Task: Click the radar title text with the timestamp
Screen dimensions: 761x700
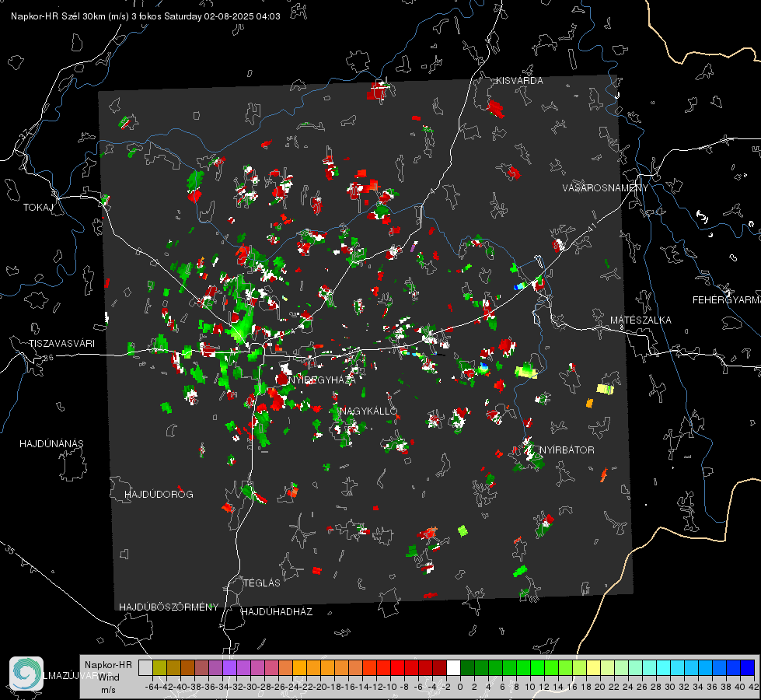Action: click(145, 16)
